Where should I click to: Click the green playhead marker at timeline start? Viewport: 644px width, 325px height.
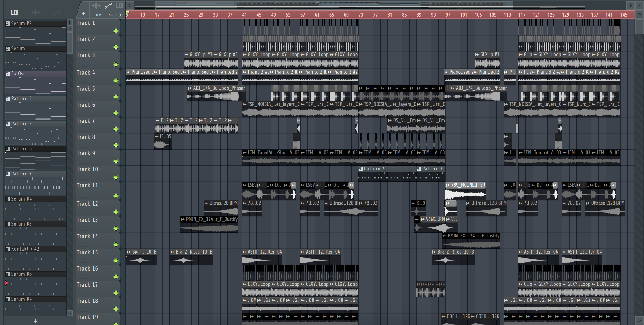pos(127,13)
